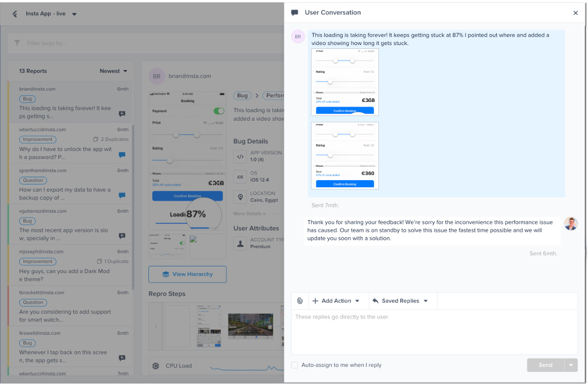Click the Price range slider in preview
Viewport: 588px width, 388px height.
188,135
